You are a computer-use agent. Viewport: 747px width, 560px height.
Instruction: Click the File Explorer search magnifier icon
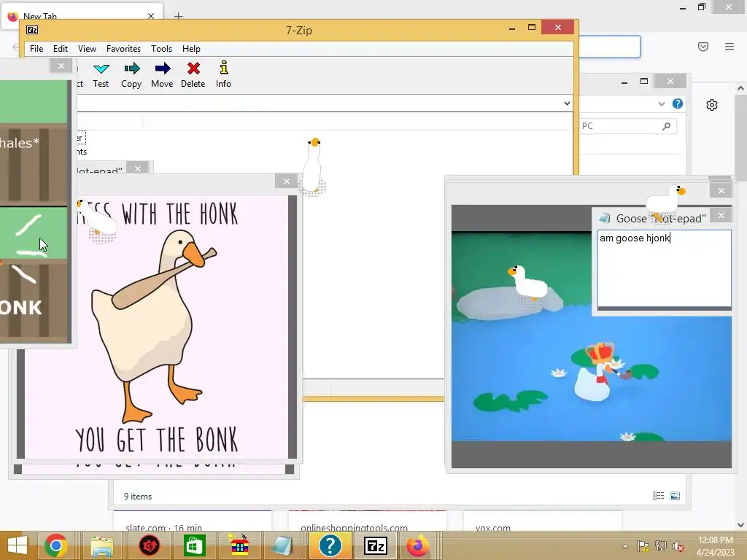[667, 126]
